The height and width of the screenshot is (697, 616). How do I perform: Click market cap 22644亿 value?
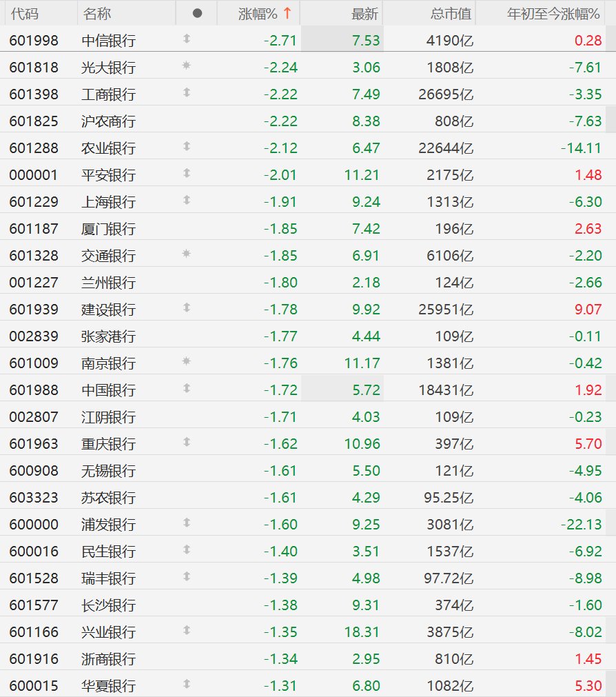[446, 148]
